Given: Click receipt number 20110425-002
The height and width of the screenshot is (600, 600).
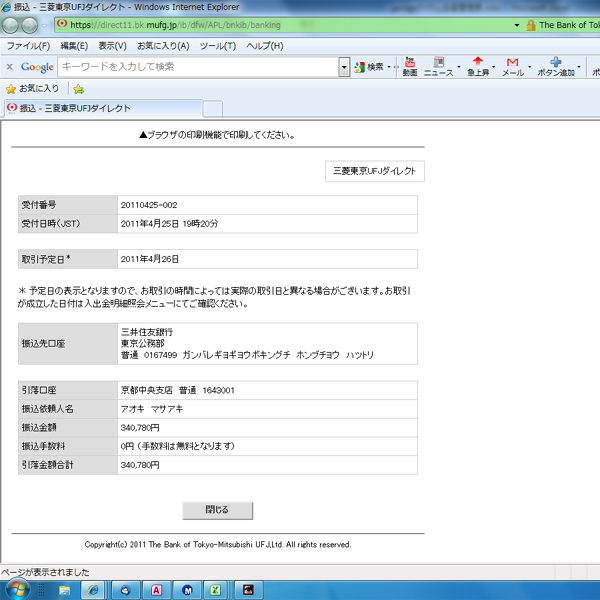Looking at the screenshot, I should coord(149,205).
